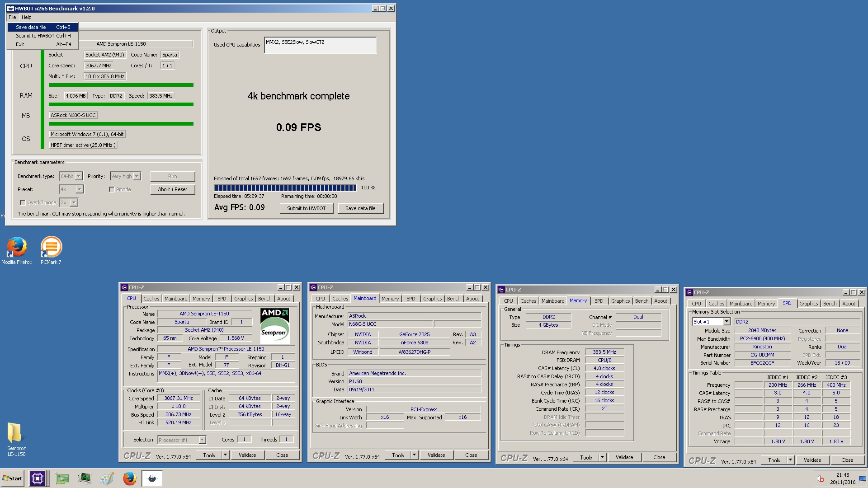Open Caches tab in CPU-Z CPU window
The height and width of the screenshot is (488, 868).
pyautogui.click(x=151, y=299)
